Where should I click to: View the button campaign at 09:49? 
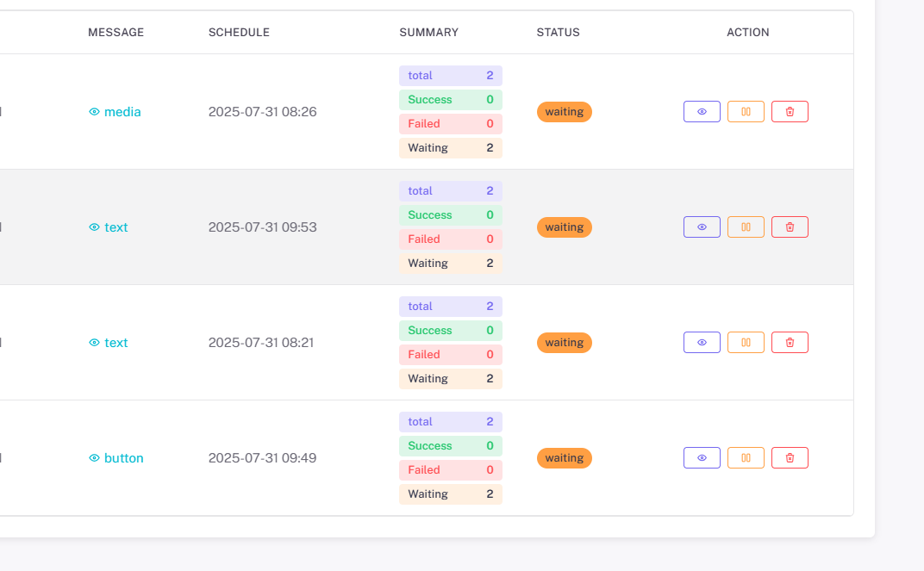702,458
